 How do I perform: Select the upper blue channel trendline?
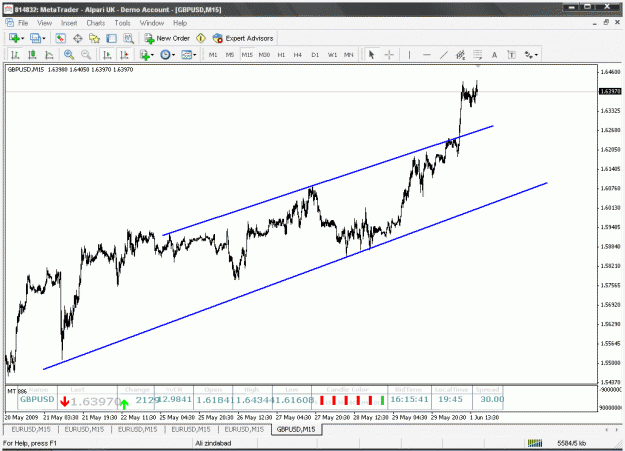click(x=327, y=181)
